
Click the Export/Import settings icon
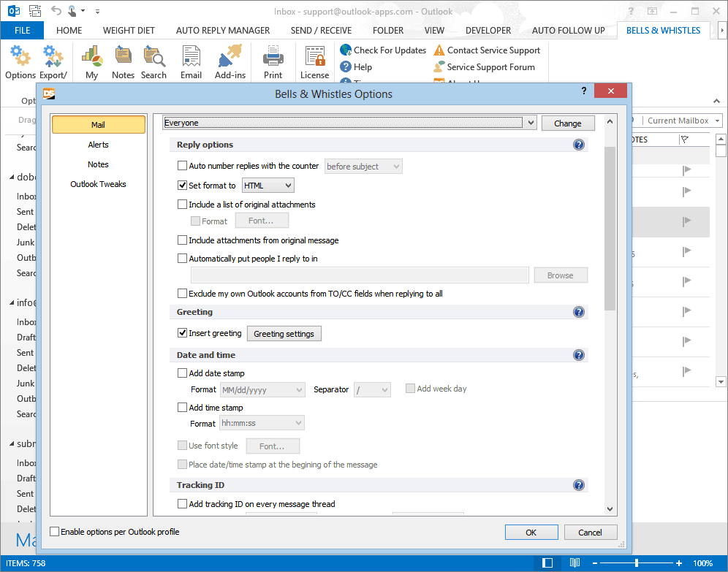[x=53, y=56]
